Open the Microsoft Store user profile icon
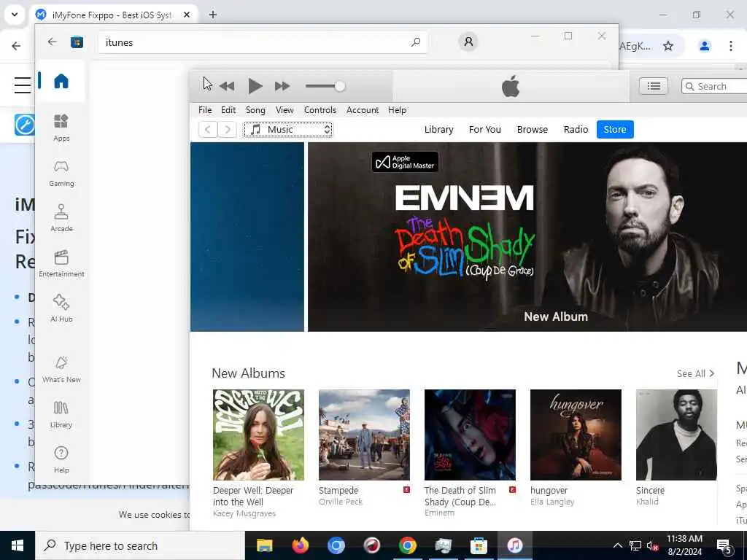 468,42
